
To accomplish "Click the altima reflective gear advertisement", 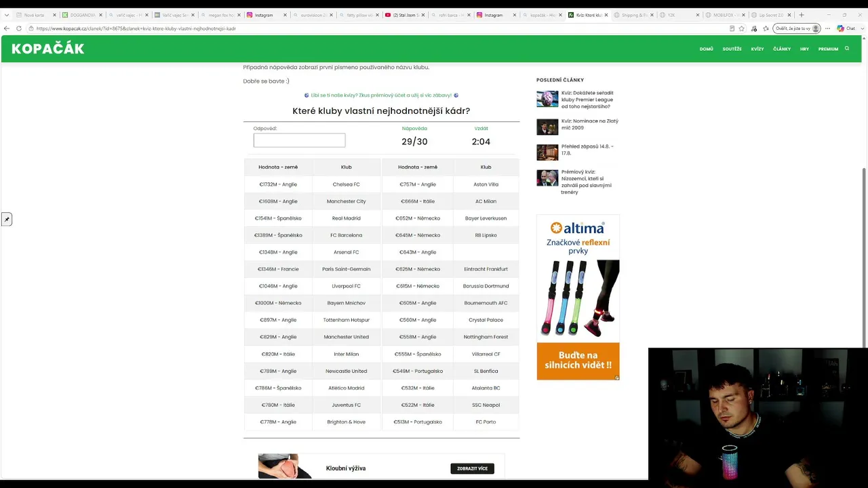I will click(x=578, y=298).
